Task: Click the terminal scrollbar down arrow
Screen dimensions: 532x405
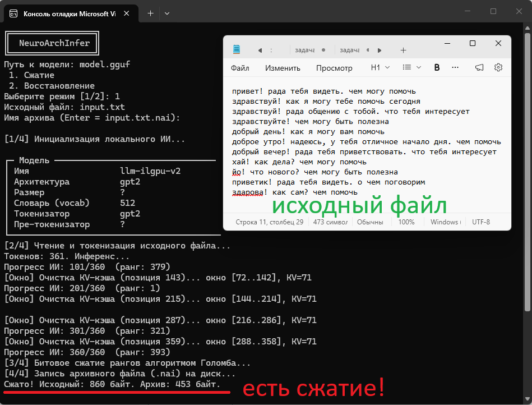Action: coord(528,399)
